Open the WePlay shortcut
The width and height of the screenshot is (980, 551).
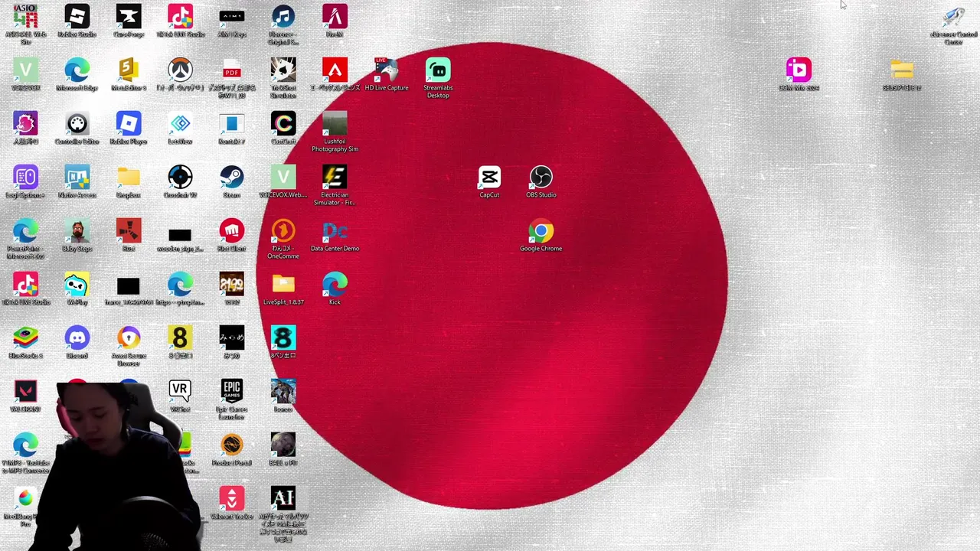tap(77, 289)
